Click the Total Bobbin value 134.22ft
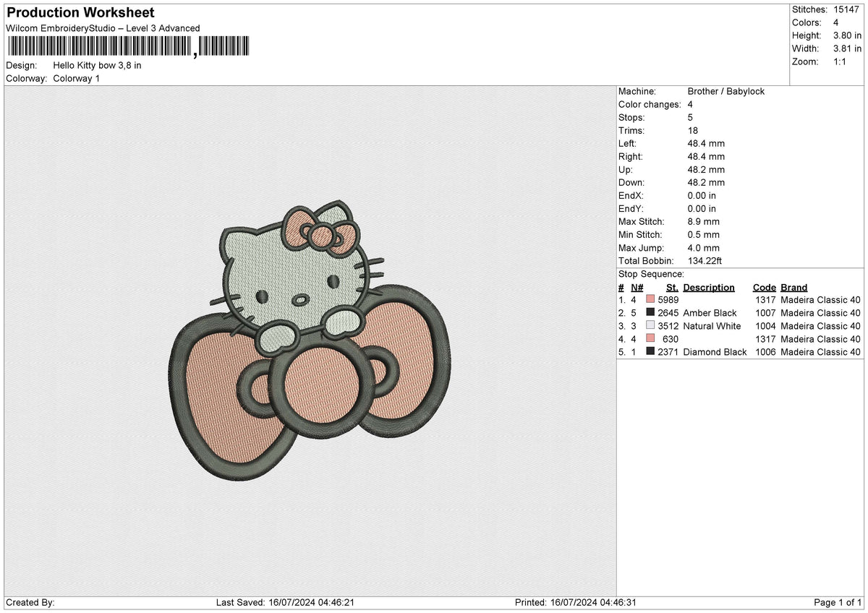 click(x=705, y=261)
